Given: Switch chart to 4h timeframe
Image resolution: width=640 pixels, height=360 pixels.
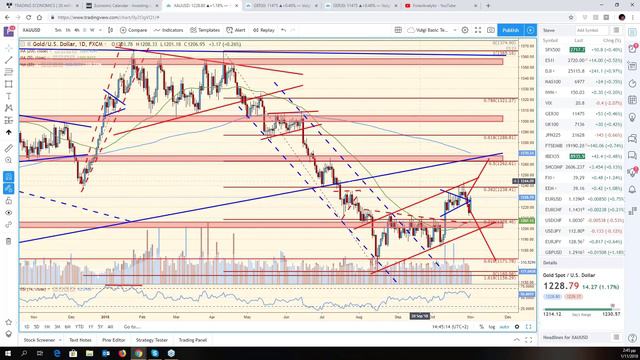Looking at the screenshot, I should coord(77,30).
